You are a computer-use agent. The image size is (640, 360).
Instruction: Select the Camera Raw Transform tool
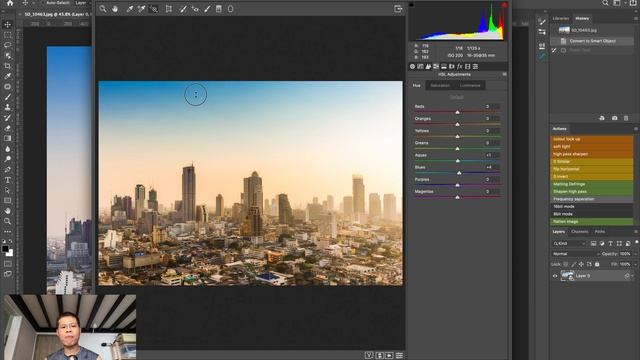coord(169,9)
